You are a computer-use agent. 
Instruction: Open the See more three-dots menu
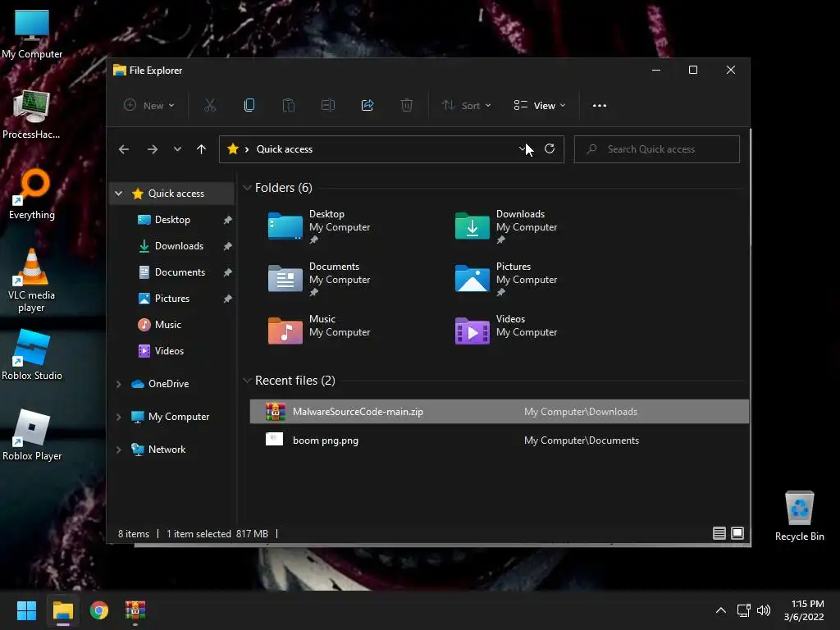(600, 106)
